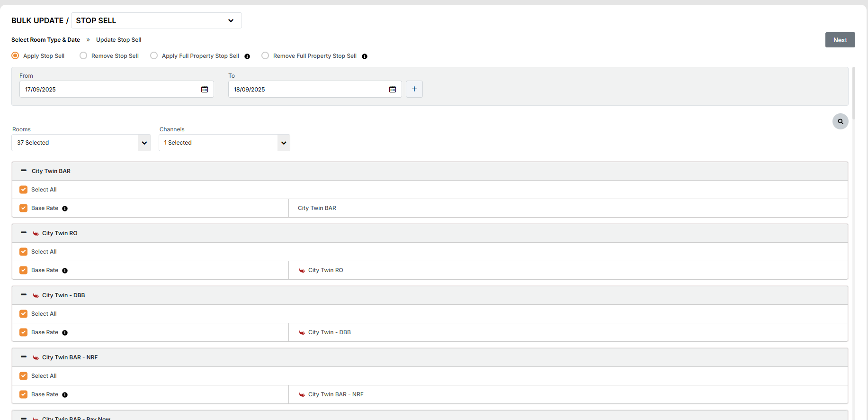Go to Update Stop Sell step
The image size is (868, 420).
tap(118, 40)
